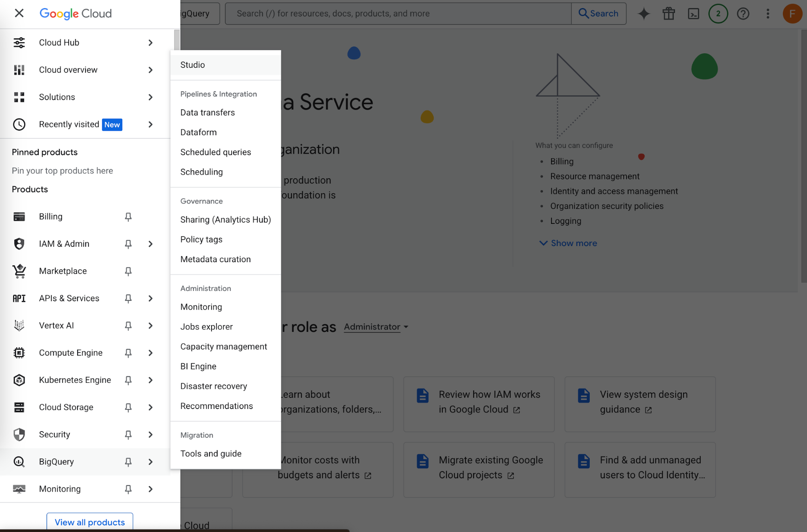Screen dimensions: 807x532
Task: Select Capacity management menu item
Action: (225, 346)
